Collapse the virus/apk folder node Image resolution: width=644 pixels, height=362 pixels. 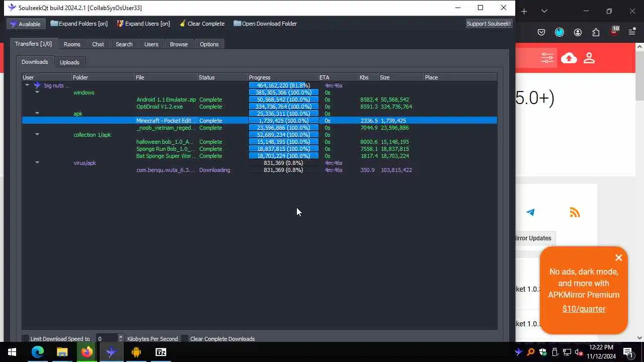point(37,163)
